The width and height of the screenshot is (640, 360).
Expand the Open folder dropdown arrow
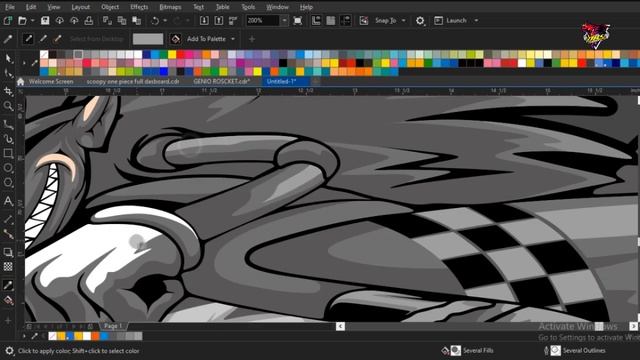tap(33, 20)
